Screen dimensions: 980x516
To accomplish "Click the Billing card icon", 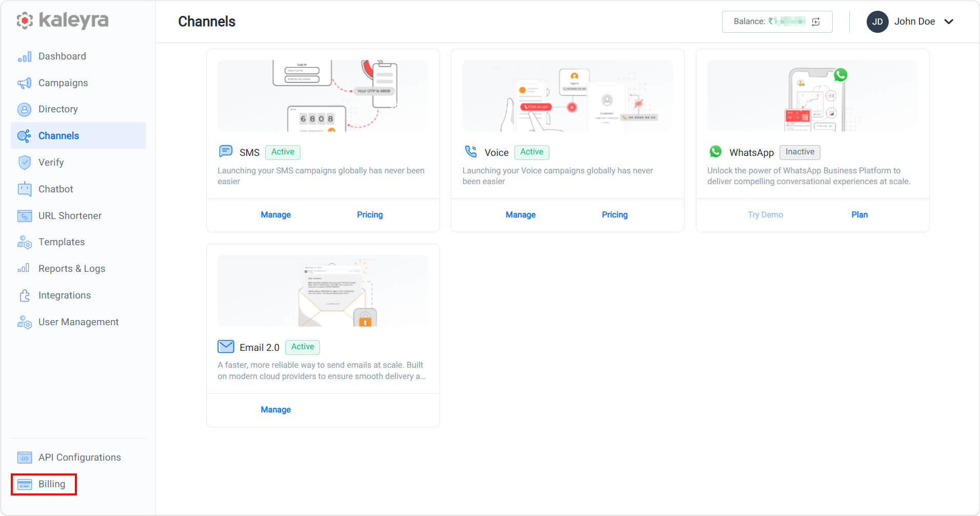I will [x=25, y=484].
